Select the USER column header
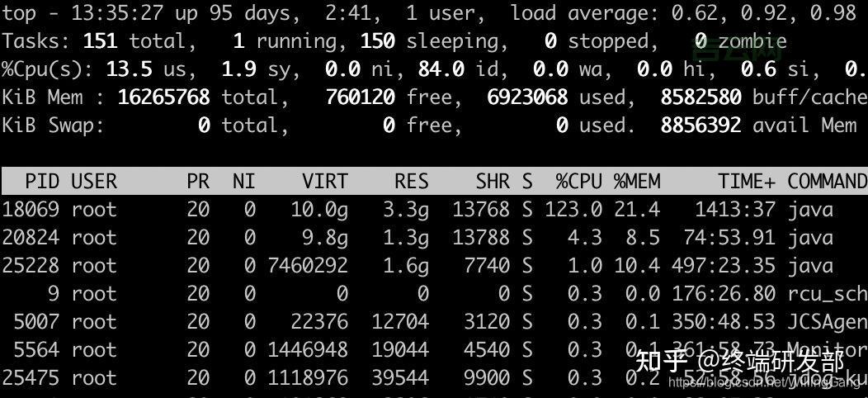 [x=94, y=182]
